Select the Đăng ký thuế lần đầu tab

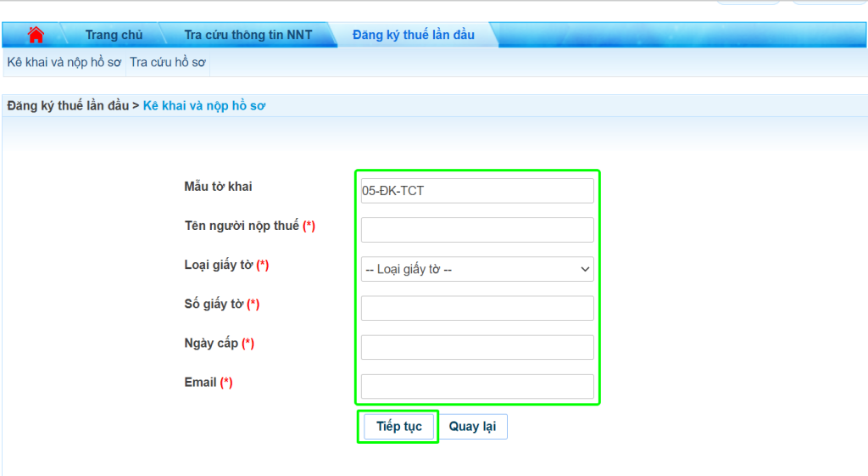click(x=413, y=35)
